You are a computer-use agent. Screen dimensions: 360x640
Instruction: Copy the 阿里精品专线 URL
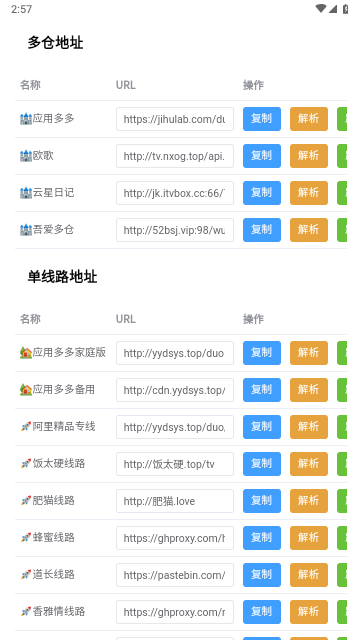(262, 427)
